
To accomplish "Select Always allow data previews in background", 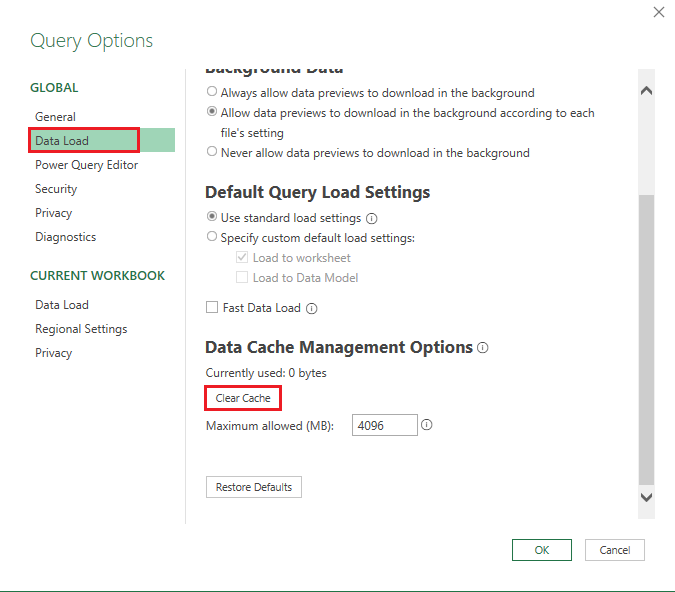I will click(212, 91).
